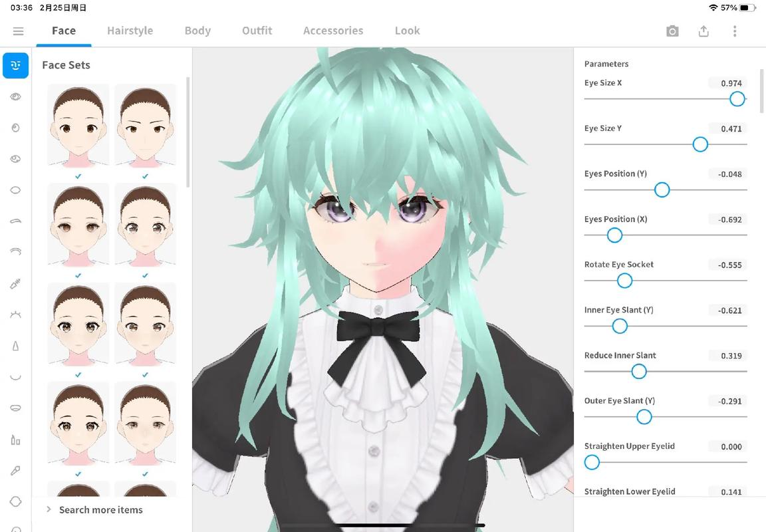Open the eyeliner double-arc icon
The width and height of the screenshot is (766, 532).
[16, 252]
